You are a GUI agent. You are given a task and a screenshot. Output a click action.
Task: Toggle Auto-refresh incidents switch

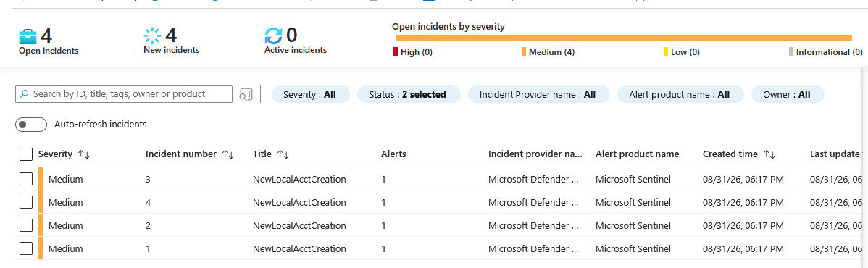31,125
